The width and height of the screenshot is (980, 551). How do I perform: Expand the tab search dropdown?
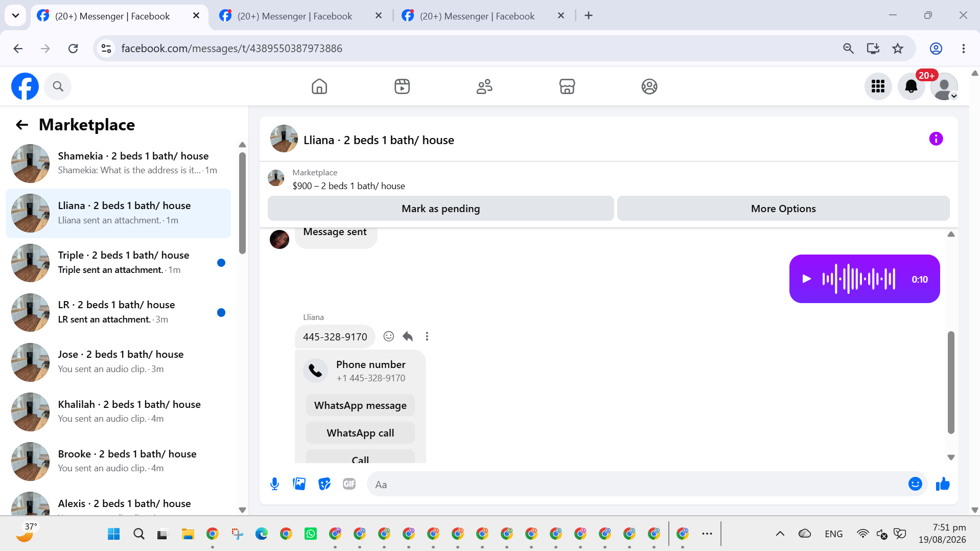click(15, 16)
